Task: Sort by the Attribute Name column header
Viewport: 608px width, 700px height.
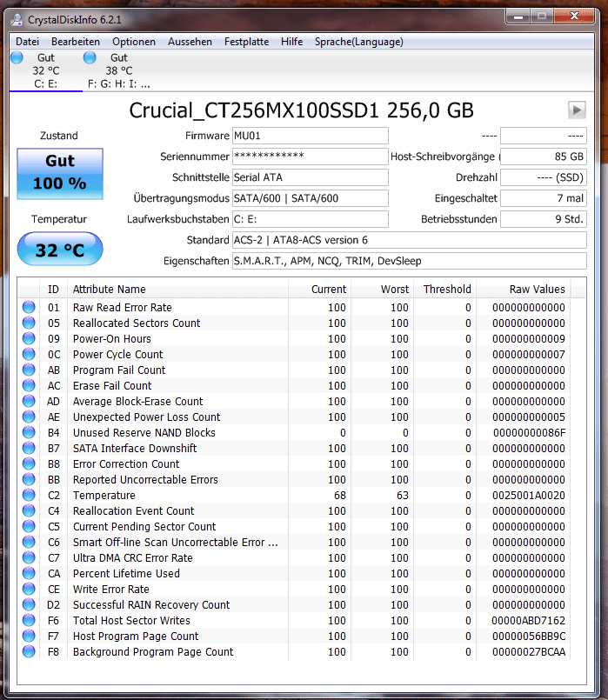Action: coord(177,290)
